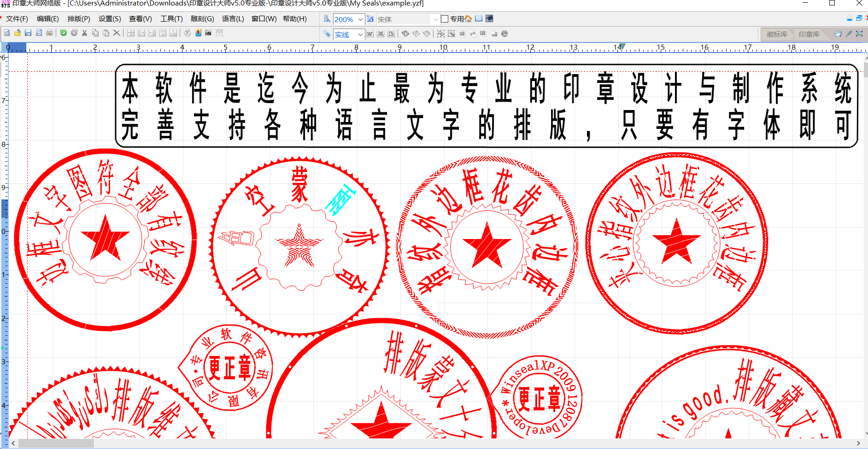Switch to the 徽标库 tab

point(777,34)
